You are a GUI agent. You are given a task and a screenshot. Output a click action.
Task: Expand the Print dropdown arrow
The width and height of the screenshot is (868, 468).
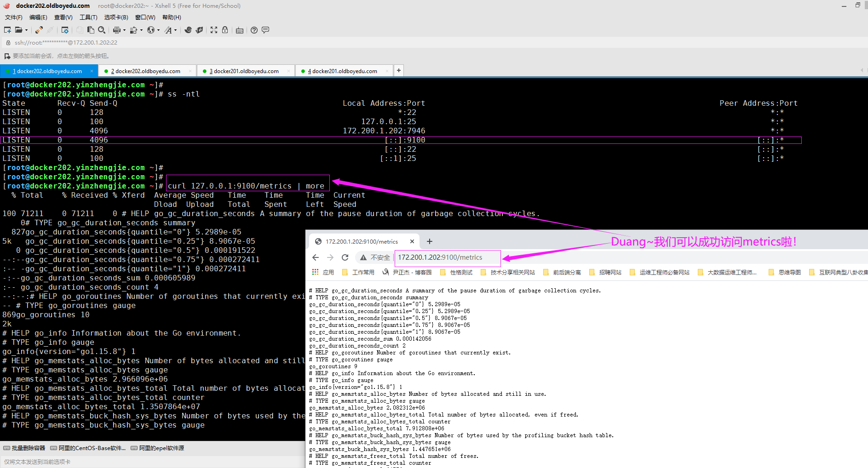coord(124,30)
